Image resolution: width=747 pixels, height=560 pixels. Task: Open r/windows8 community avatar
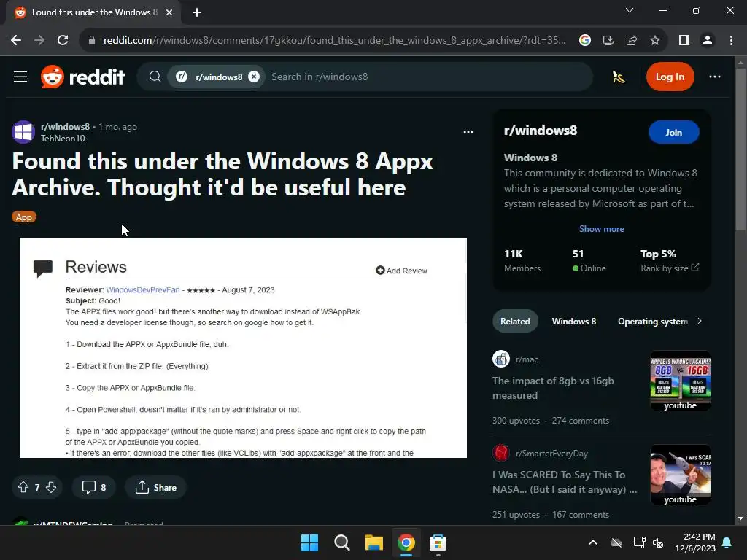23,132
